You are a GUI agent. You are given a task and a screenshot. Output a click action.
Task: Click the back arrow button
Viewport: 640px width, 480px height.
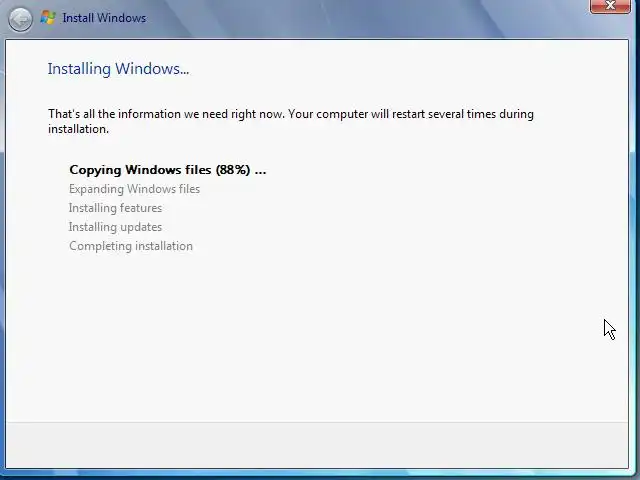pyautogui.click(x=20, y=19)
